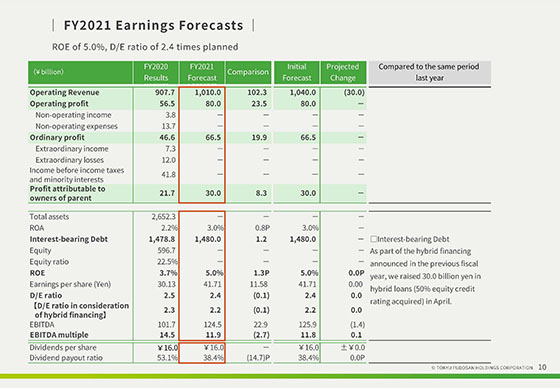Image resolution: width=560 pixels, height=388 pixels.
Task: Click the income before taxes value "41.8"
Action: click(x=169, y=175)
